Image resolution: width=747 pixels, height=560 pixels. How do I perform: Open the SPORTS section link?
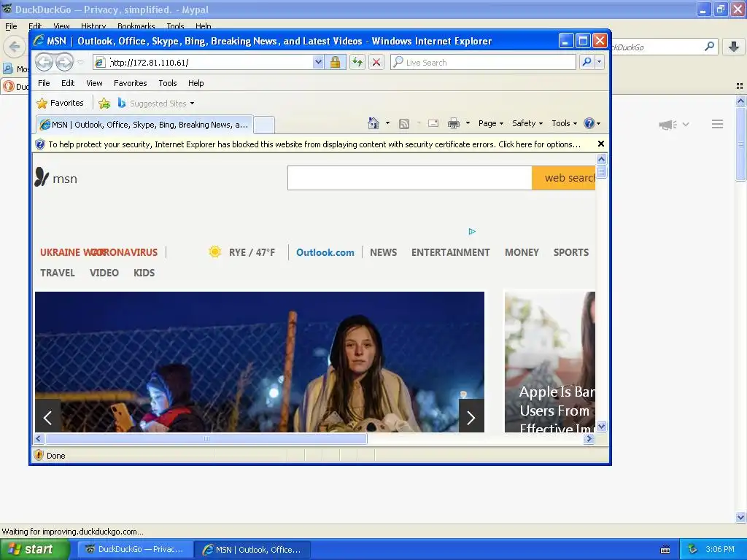click(571, 252)
